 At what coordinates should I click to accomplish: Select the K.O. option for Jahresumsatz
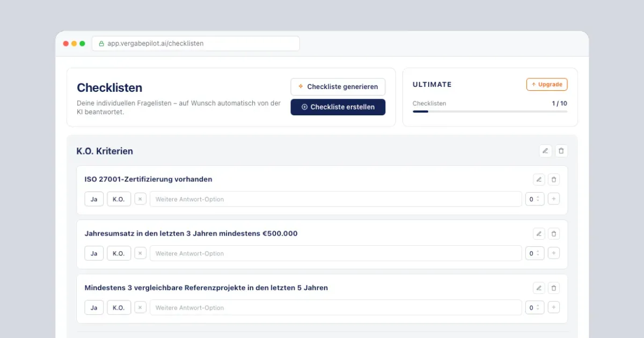(119, 253)
